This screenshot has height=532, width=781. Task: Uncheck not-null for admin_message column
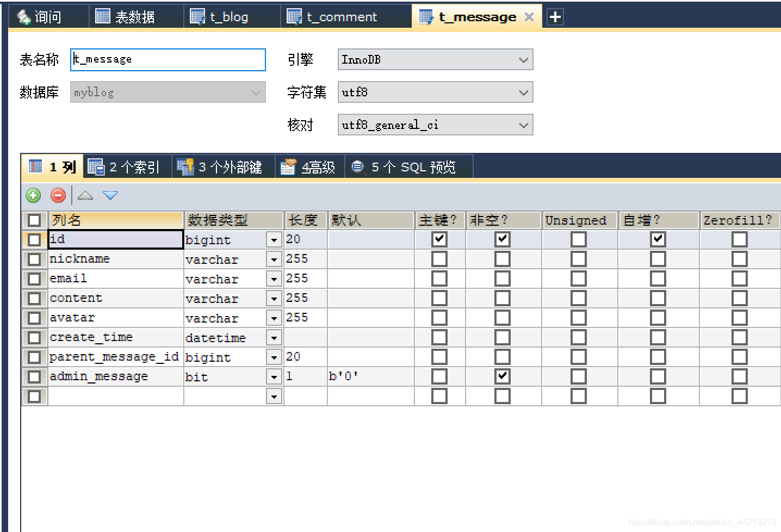[x=503, y=376]
